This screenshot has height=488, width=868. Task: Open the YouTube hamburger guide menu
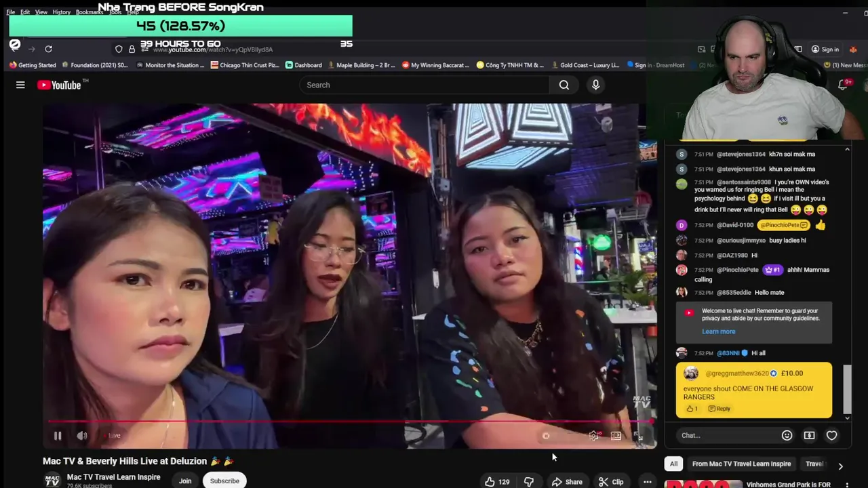click(x=20, y=85)
